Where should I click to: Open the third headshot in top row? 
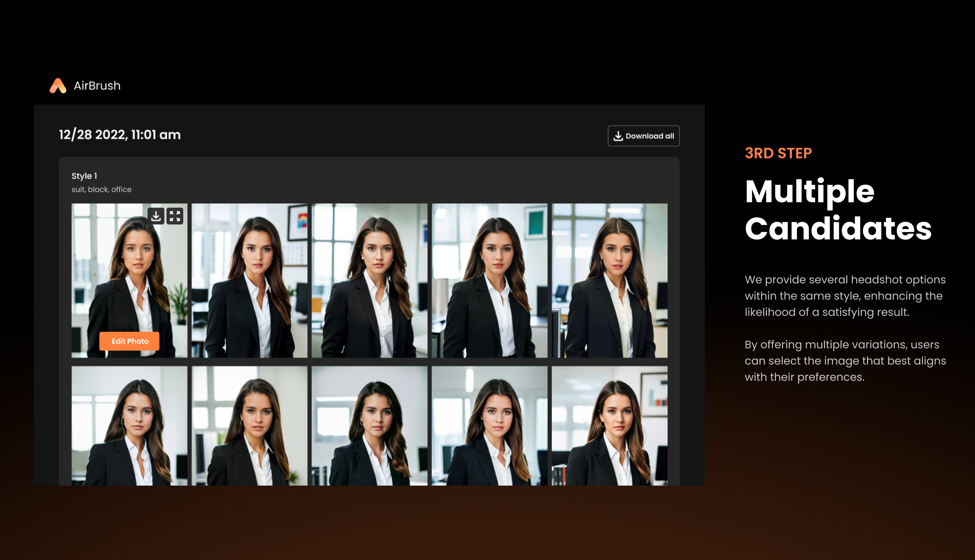coord(370,280)
